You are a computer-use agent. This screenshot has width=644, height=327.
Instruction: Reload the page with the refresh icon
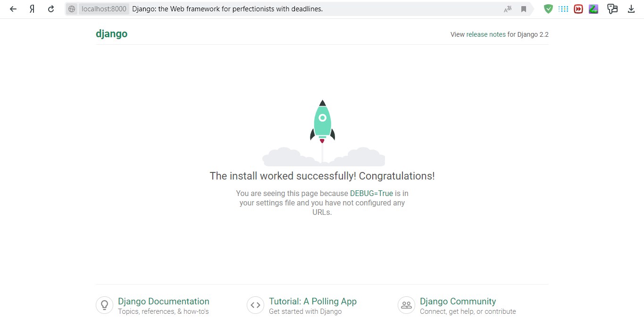click(51, 9)
